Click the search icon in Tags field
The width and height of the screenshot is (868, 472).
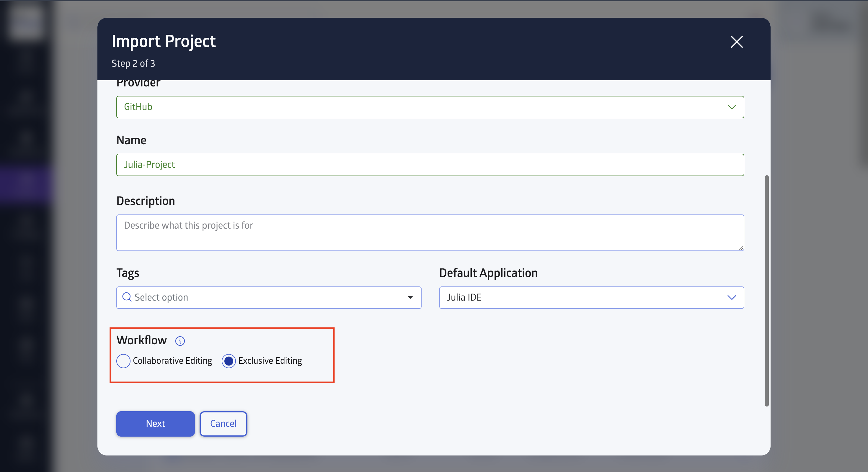tap(127, 297)
